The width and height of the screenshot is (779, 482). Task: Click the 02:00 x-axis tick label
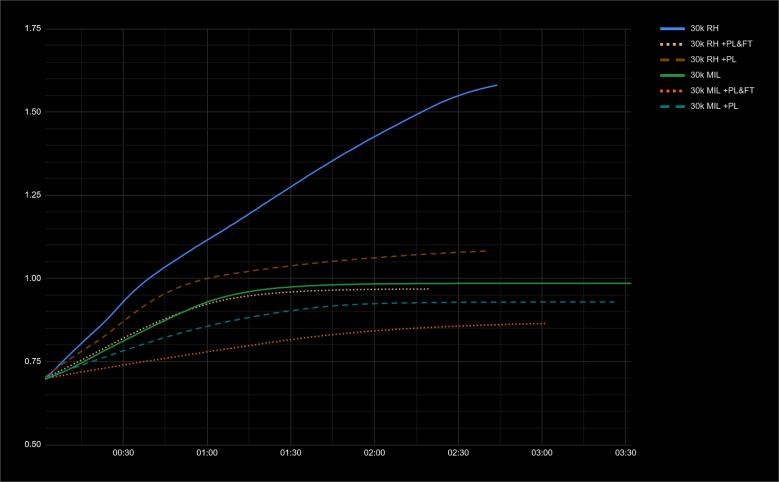click(x=374, y=453)
